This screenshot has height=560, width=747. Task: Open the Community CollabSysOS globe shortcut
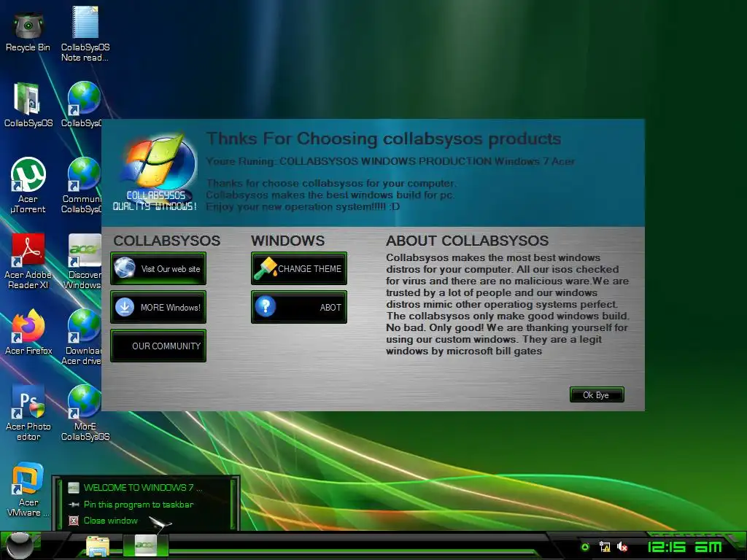tap(82, 184)
